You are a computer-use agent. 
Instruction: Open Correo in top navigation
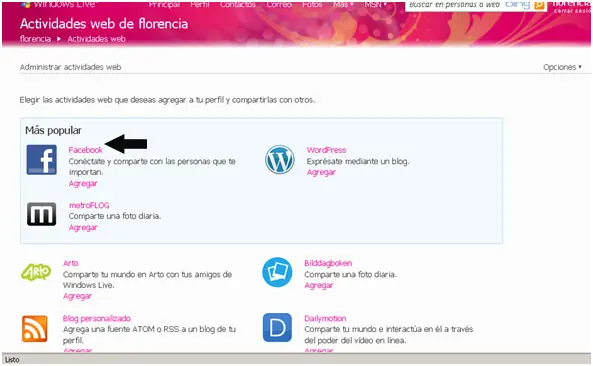coord(279,5)
